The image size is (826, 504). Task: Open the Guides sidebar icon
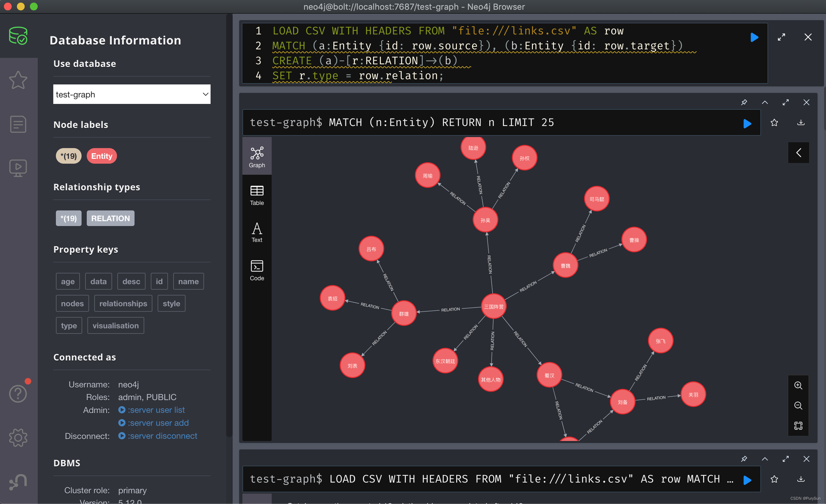click(18, 168)
